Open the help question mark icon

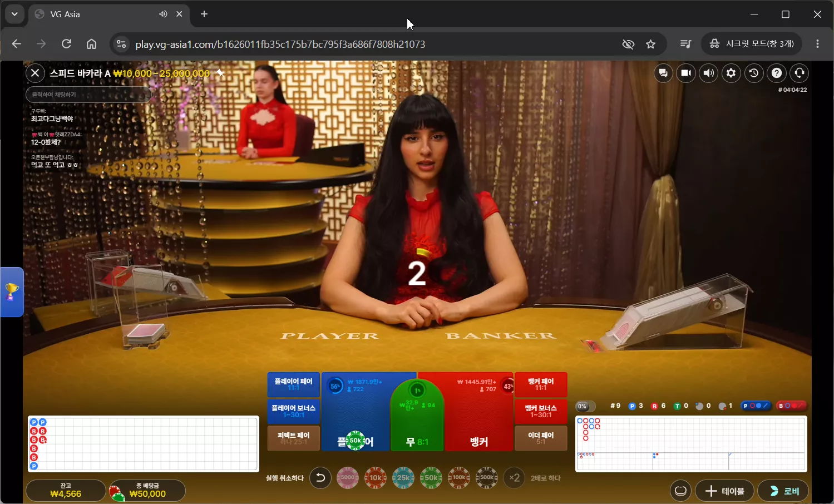click(x=777, y=73)
